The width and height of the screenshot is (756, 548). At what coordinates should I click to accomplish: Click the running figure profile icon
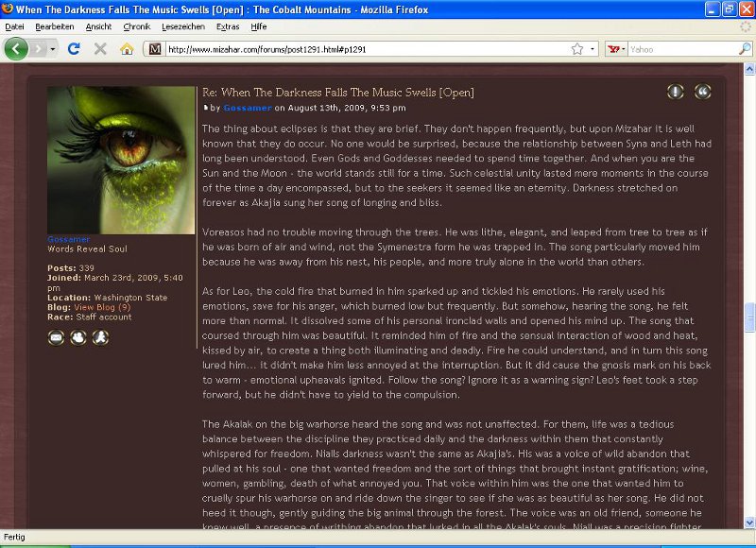(x=100, y=337)
